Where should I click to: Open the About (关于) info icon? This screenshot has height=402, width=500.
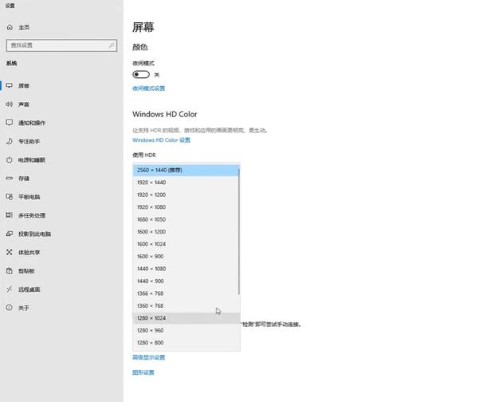coord(9,308)
